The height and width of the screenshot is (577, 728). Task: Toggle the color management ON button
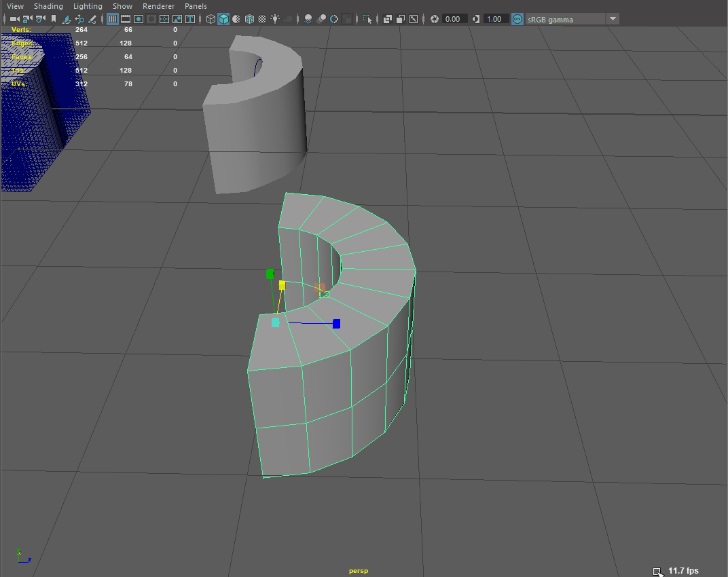(517, 19)
